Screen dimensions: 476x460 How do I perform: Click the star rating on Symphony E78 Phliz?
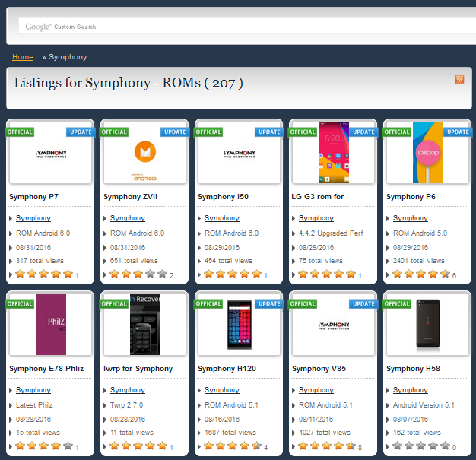[44, 446]
